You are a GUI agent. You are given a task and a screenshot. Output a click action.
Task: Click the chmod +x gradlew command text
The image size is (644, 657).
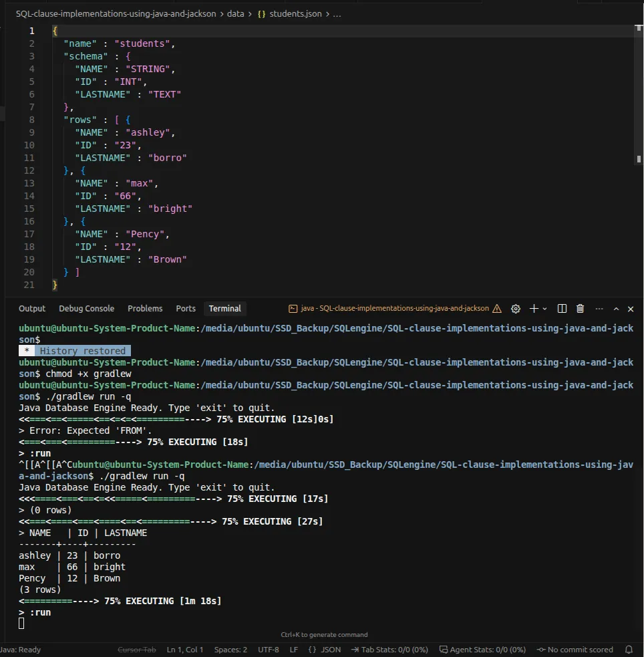(x=88, y=374)
